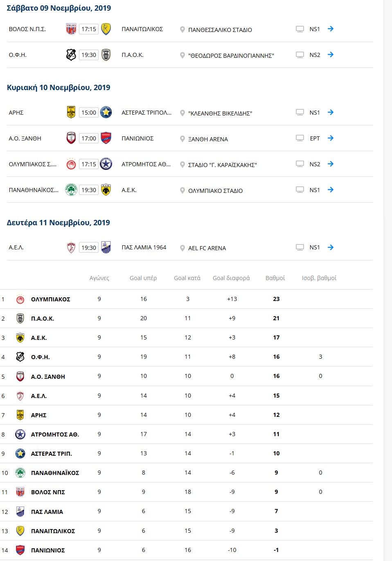This screenshot has height=561, width=392.
Task: Click the ΑΡΗΣ crest in the 15:00 fixture
Action: [x=71, y=112]
